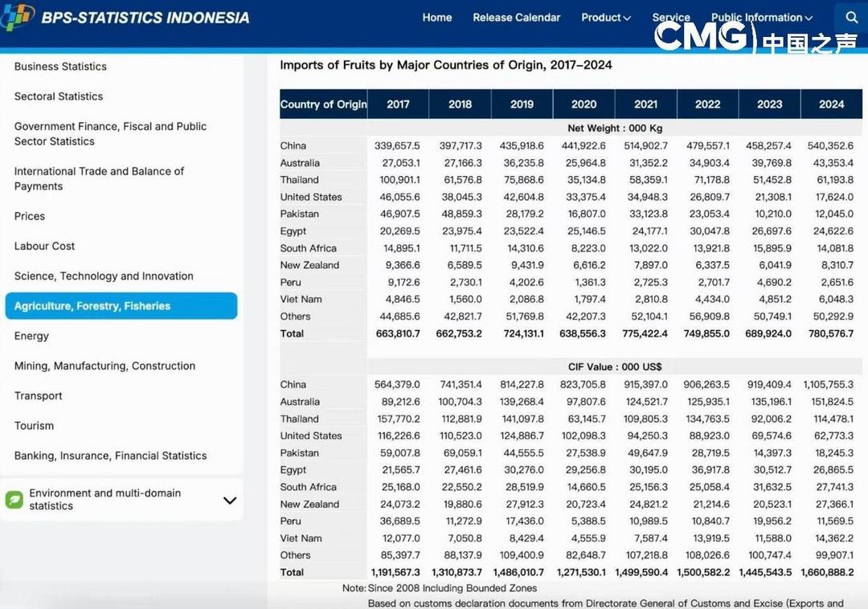The width and height of the screenshot is (868, 609).
Task: Expand Environment and multi-domain statistics chevron
Action: (x=230, y=500)
